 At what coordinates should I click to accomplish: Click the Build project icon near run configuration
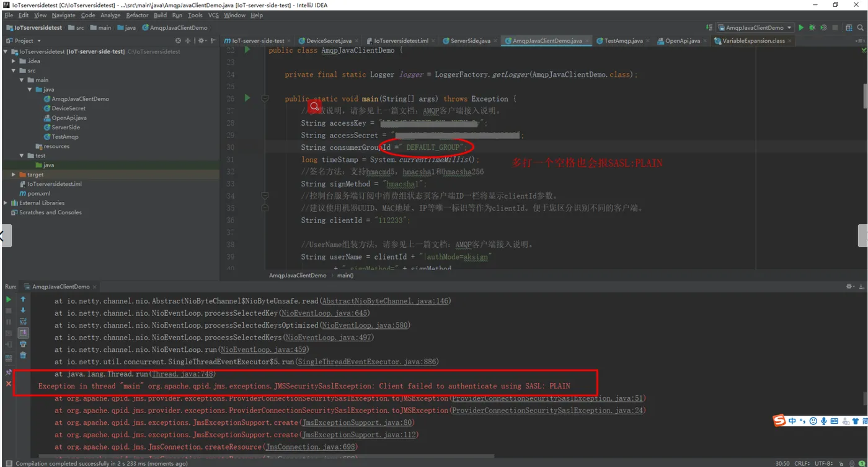coord(709,28)
